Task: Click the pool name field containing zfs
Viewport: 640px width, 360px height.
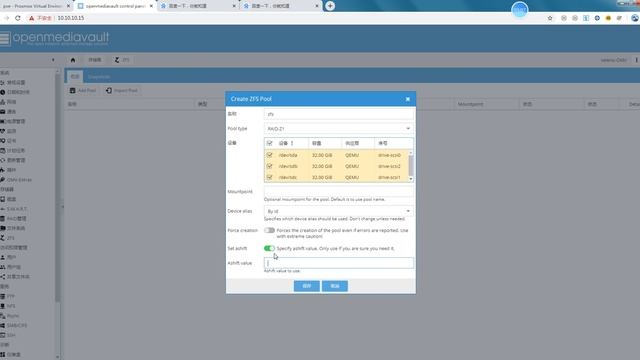Action: pos(339,114)
